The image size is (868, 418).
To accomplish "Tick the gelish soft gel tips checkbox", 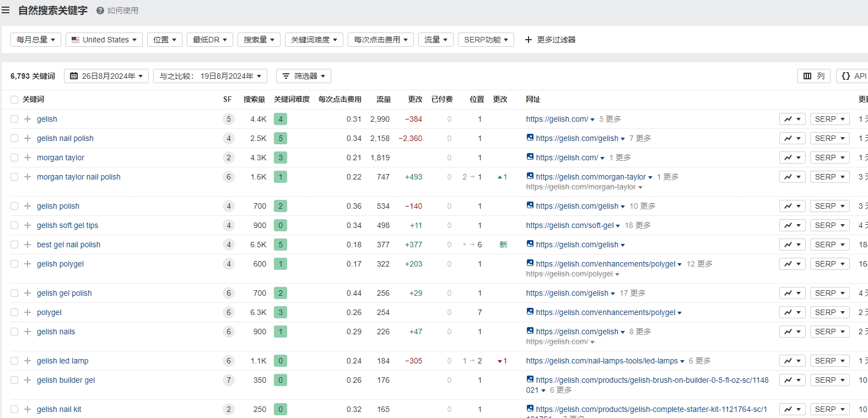I will coord(14,225).
